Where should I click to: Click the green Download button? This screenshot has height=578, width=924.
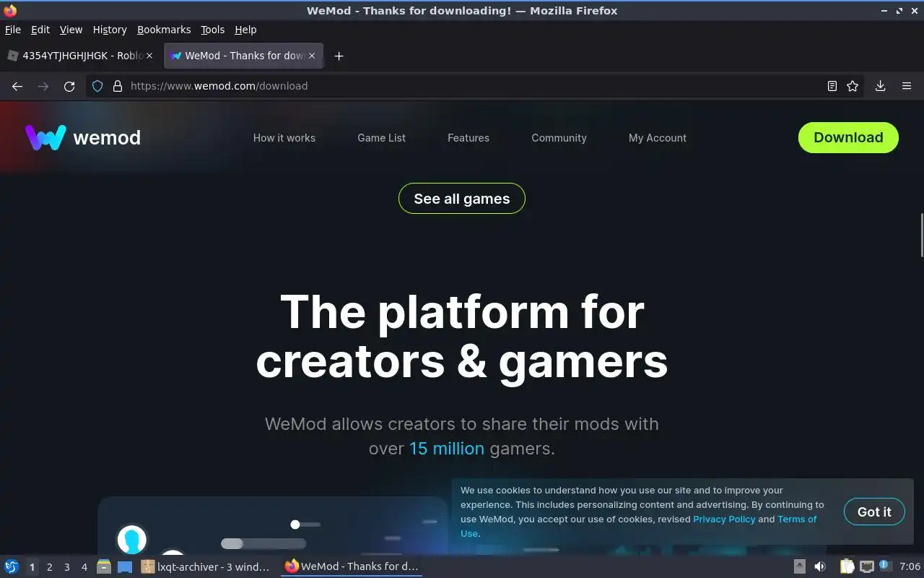848,137
